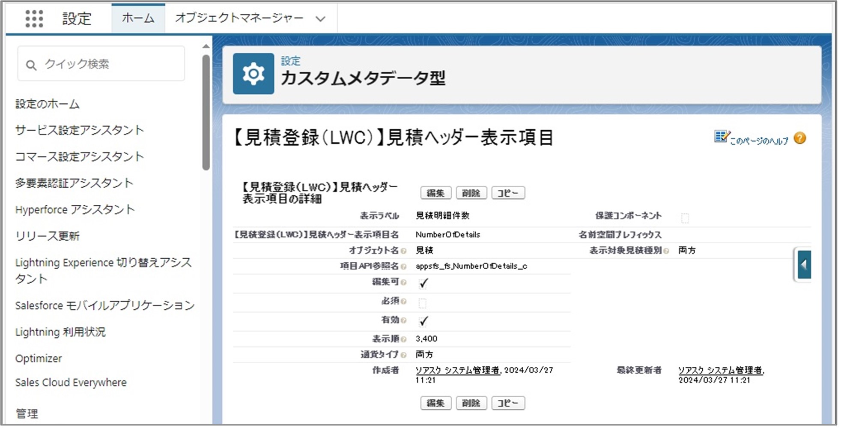The image size is (868, 428).
Task: Open 設定のホーム in sidebar
Action: coord(48,104)
